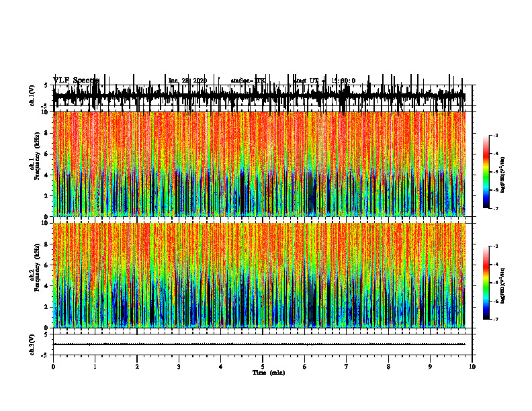Click time axis tick label 6

click(305, 366)
